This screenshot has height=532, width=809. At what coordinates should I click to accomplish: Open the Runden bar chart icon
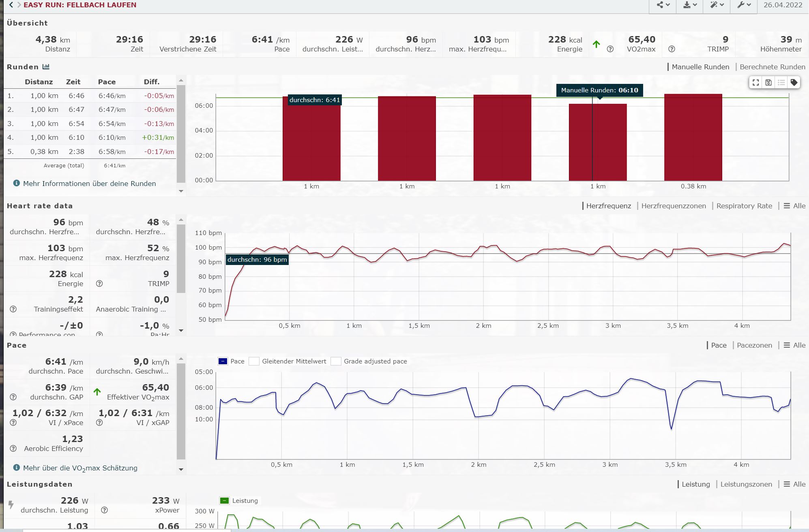point(46,67)
